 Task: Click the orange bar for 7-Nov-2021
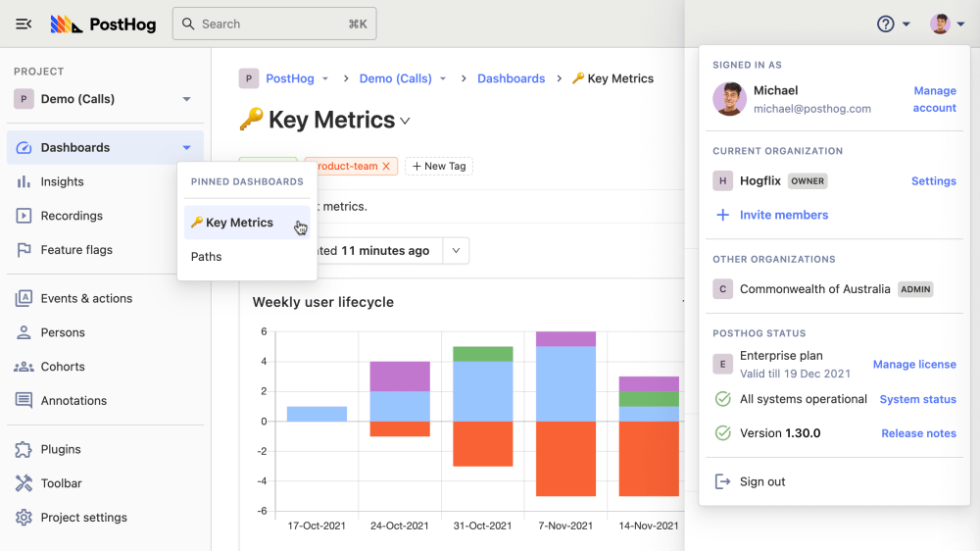tap(565, 459)
